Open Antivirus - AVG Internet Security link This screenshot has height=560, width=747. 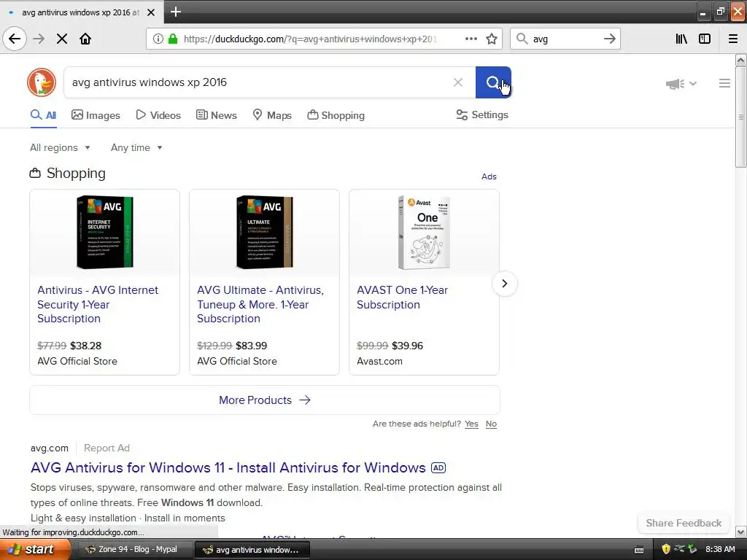[98, 304]
